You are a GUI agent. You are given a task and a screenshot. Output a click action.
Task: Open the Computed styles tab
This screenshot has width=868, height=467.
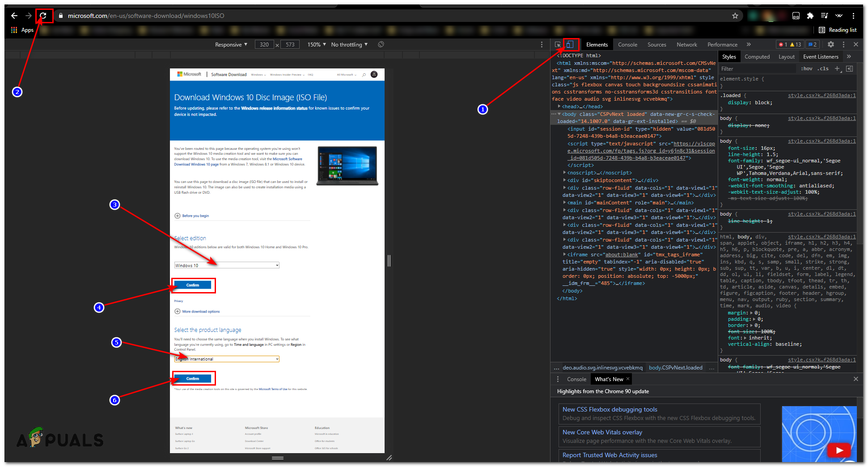click(757, 57)
